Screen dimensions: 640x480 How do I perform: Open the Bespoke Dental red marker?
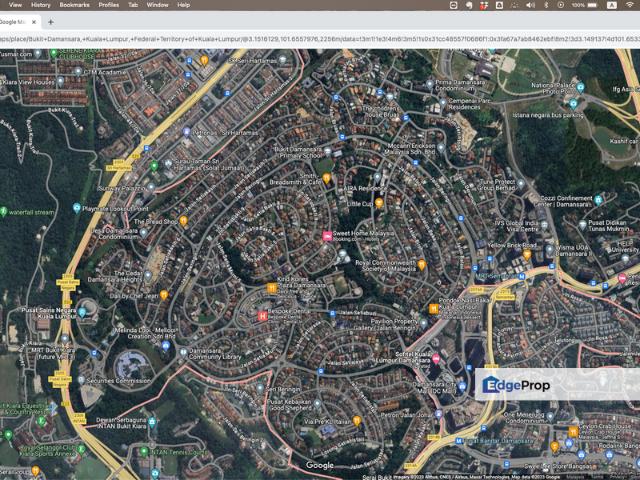click(263, 316)
